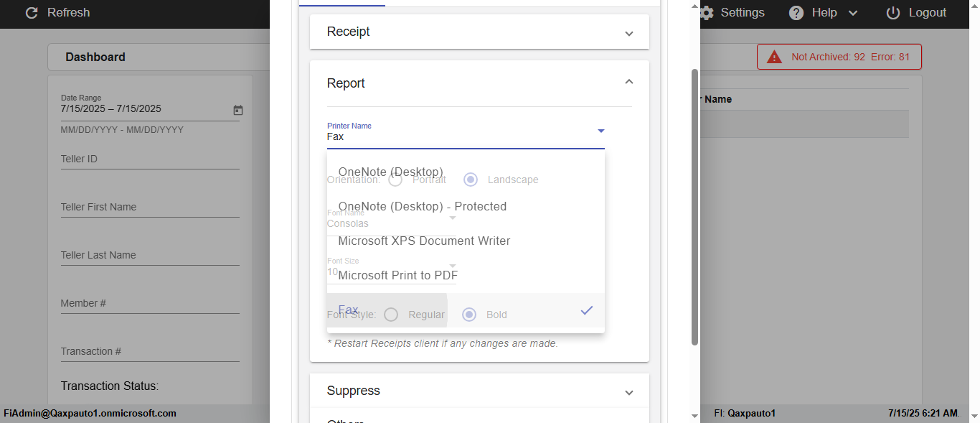Choose Microsoft XPS Document Writer option
Viewport: 980px width, 423px height.
point(424,241)
